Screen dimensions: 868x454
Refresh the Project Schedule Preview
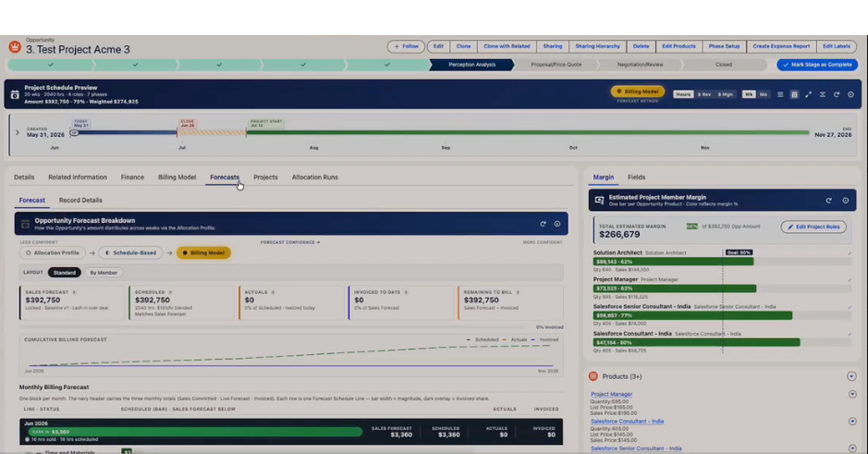(x=837, y=94)
